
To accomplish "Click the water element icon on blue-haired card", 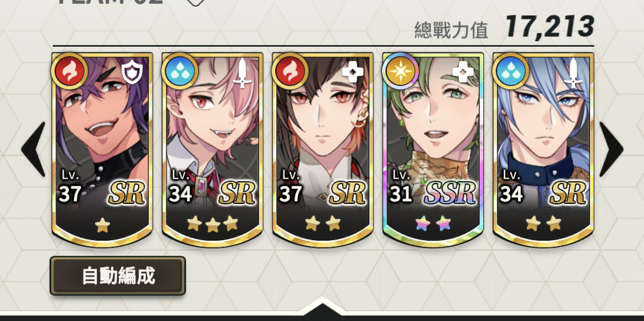I will coord(510,71).
